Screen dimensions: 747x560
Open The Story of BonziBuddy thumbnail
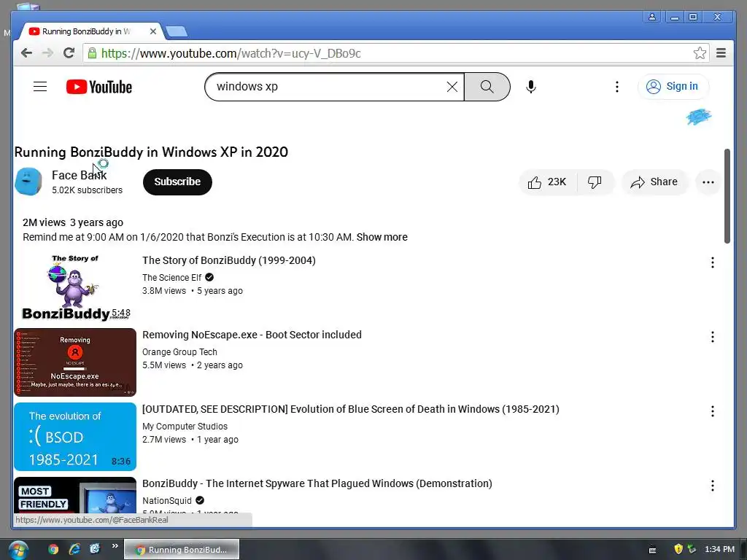pyautogui.click(x=75, y=287)
